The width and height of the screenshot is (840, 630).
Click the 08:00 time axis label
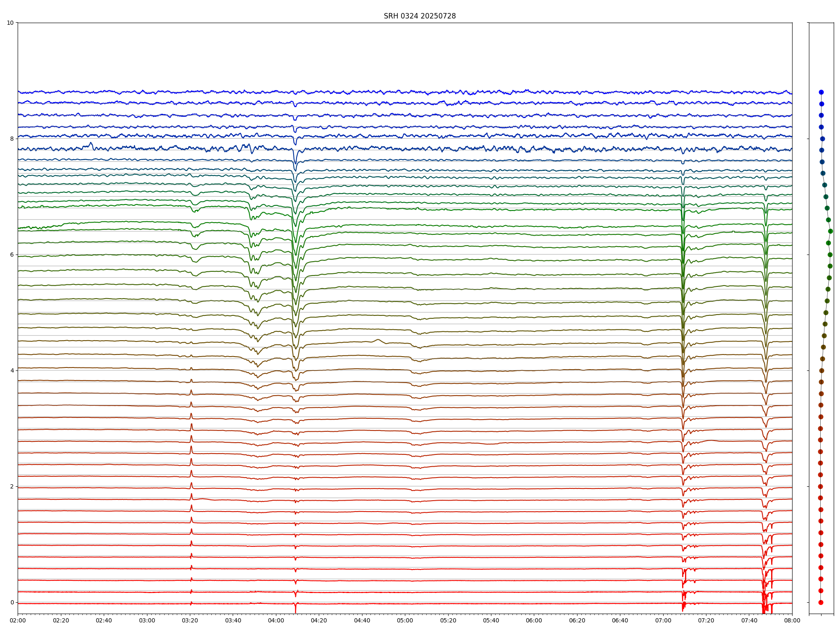point(792,620)
